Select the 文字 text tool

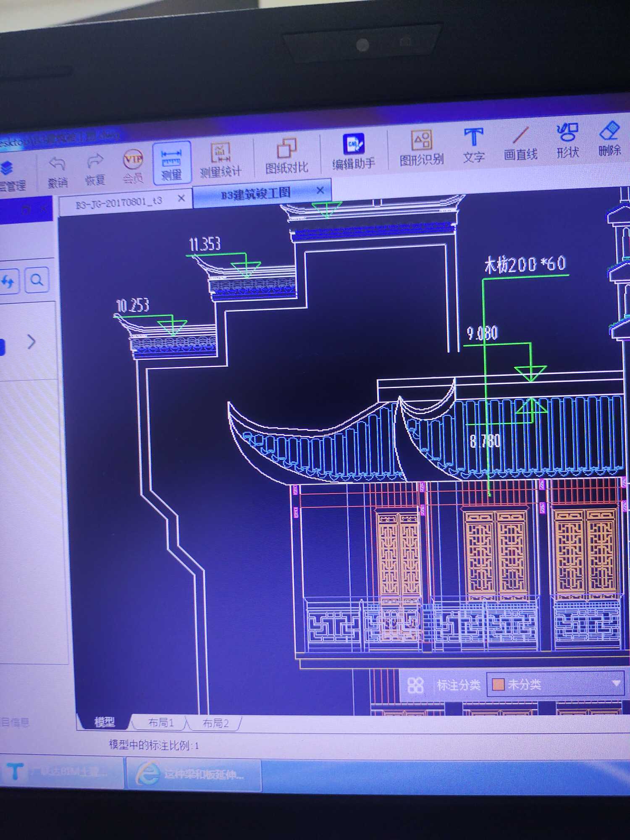coord(474,146)
